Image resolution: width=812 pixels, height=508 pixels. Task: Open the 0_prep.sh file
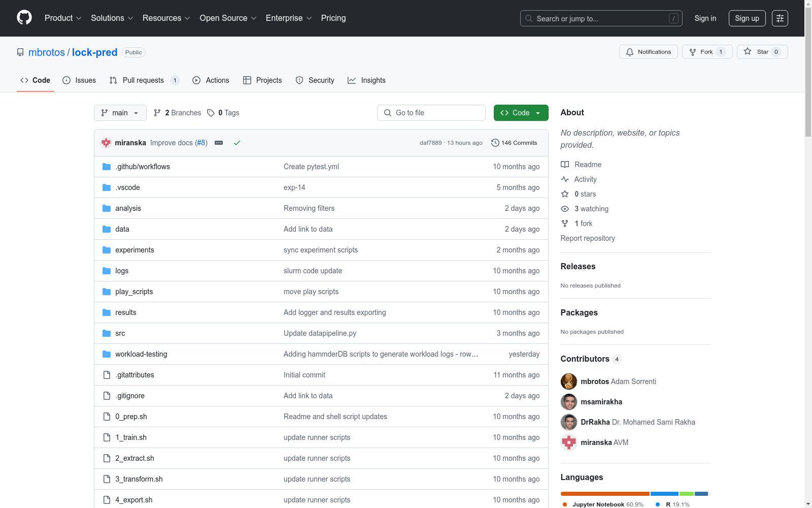pyautogui.click(x=131, y=417)
